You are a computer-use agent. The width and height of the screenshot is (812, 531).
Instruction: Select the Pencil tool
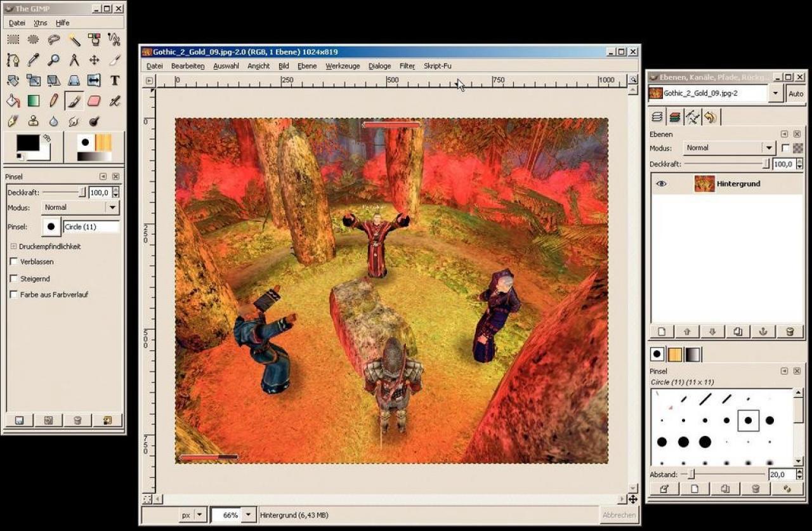(53, 100)
